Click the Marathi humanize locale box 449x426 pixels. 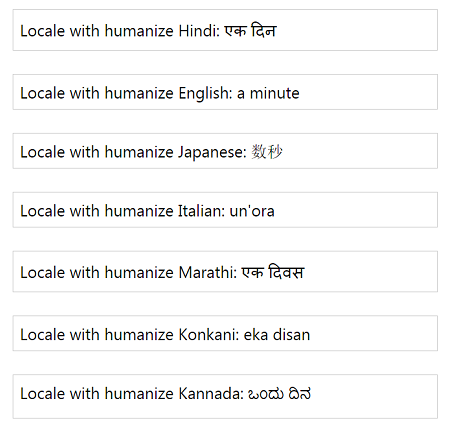[225, 272]
